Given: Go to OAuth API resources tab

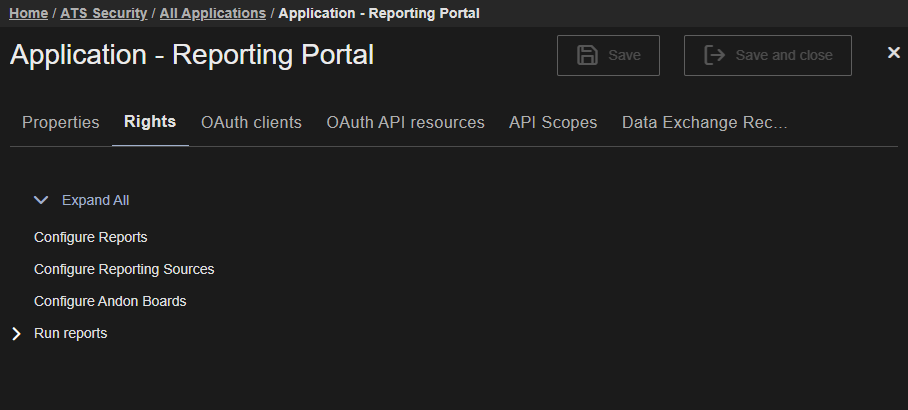Looking at the screenshot, I should coord(405,123).
